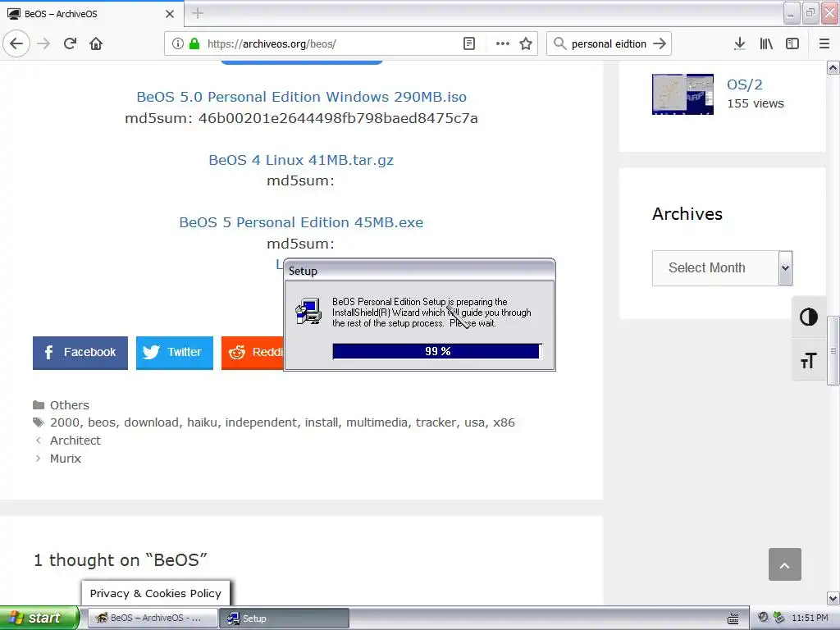The image size is (840, 630).
Task: Click the multimedia tag
Action: coord(377,422)
